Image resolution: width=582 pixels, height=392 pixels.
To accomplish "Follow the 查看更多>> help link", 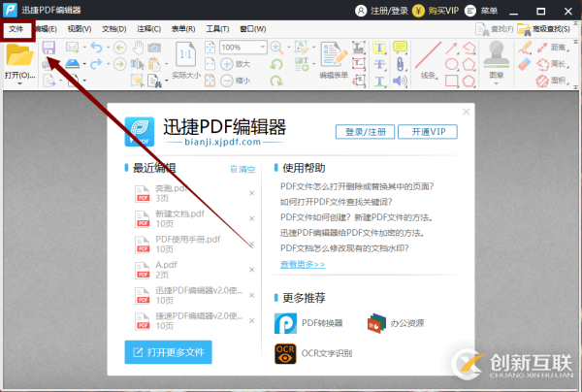I will coord(303,264).
